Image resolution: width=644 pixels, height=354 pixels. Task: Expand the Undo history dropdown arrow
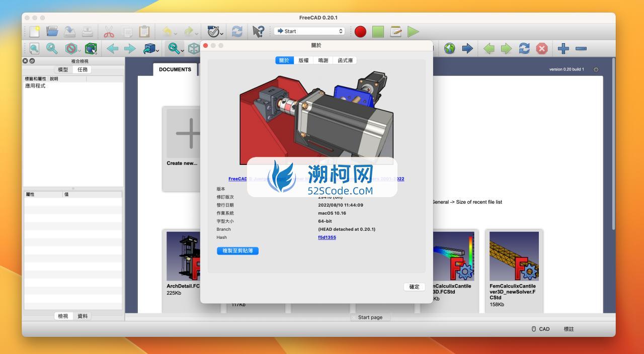[x=175, y=33]
